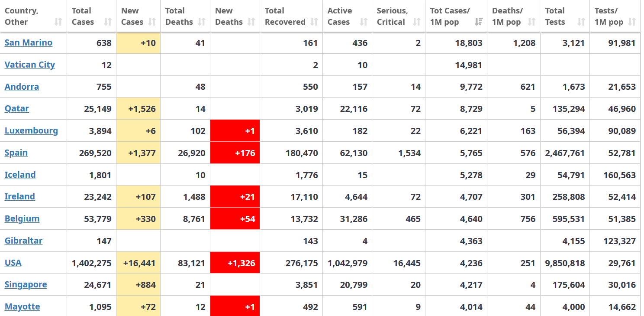Open the Mayotte country link

point(23,306)
